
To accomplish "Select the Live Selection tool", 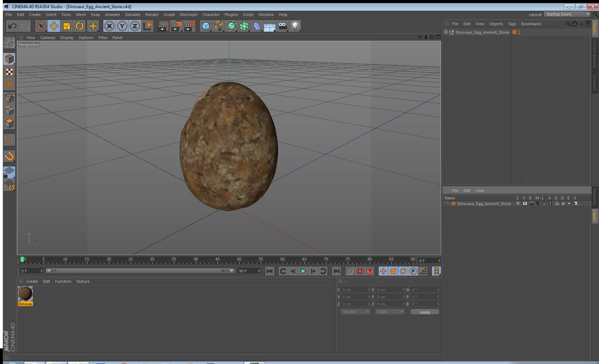I will pos(41,26).
